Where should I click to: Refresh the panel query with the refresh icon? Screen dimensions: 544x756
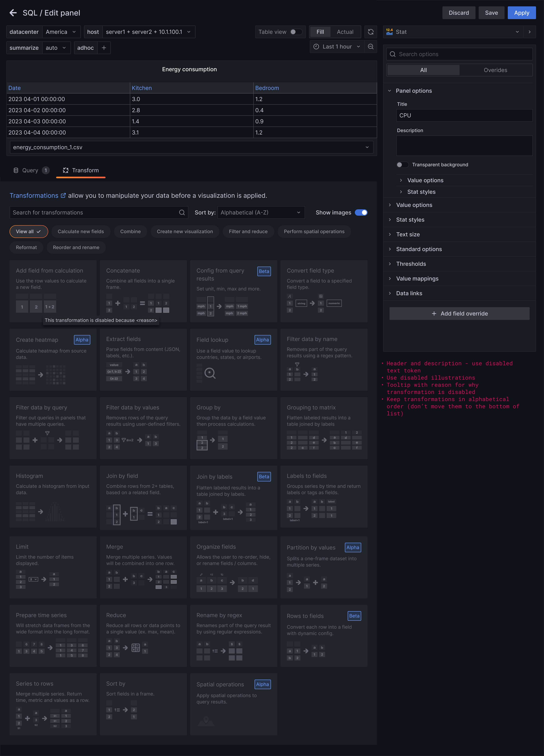coord(371,32)
